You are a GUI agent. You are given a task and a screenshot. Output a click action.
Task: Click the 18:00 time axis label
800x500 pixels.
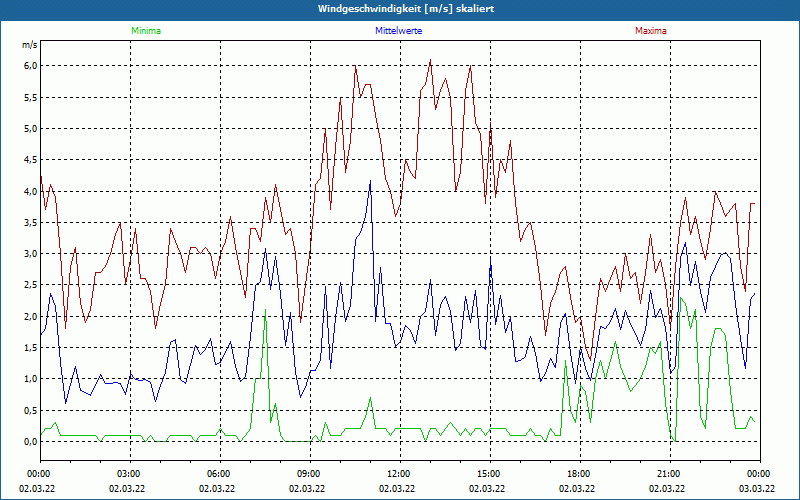click(x=580, y=474)
